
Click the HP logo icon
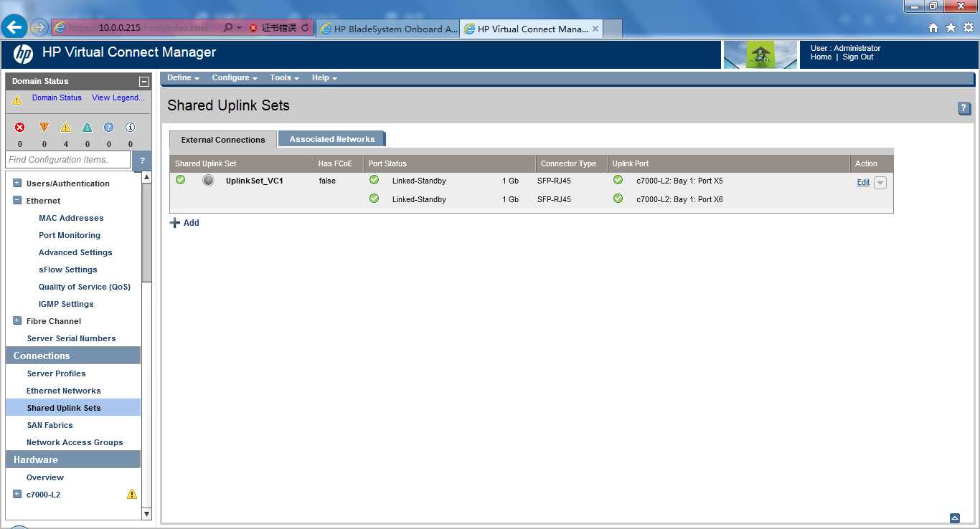pos(23,54)
